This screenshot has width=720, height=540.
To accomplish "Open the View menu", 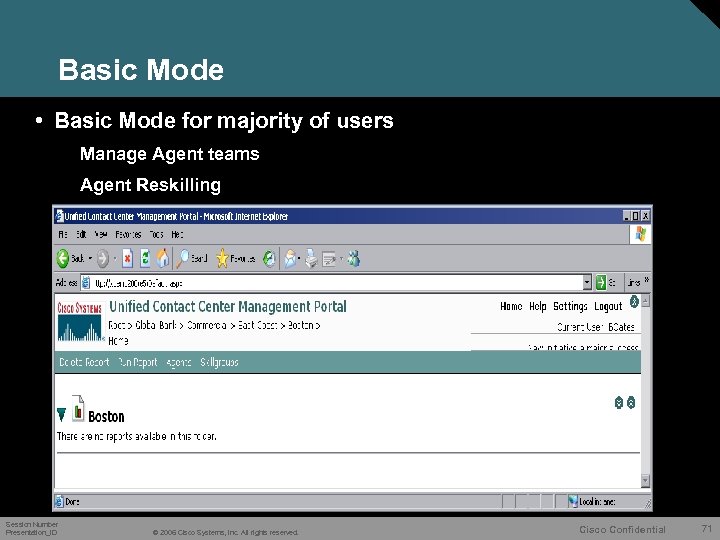I will click(x=101, y=235).
